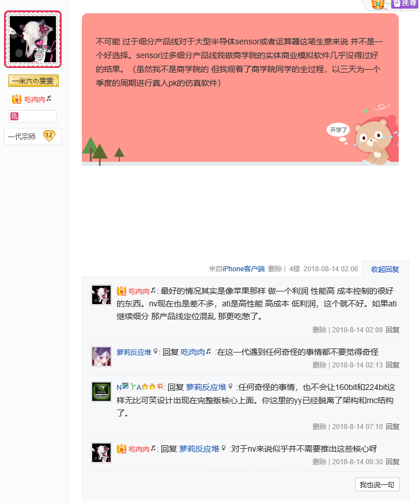This screenshot has height=504, width=420.
Task: Click the crown icon in the last reply
Action: (x=121, y=449)
